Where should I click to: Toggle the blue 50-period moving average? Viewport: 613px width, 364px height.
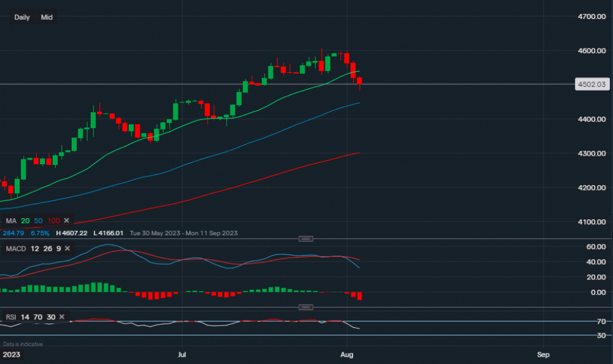(38, 221)
